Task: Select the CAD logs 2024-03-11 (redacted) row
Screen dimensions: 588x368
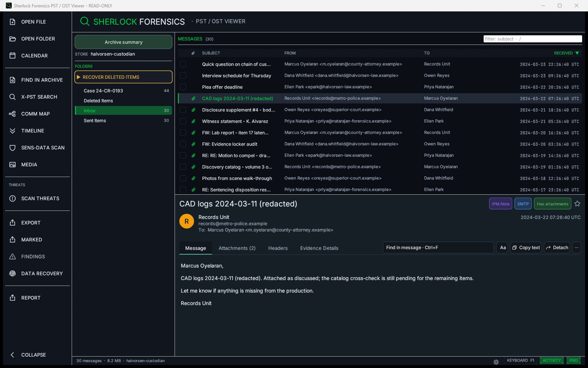Action: click(x=380, y=98)
